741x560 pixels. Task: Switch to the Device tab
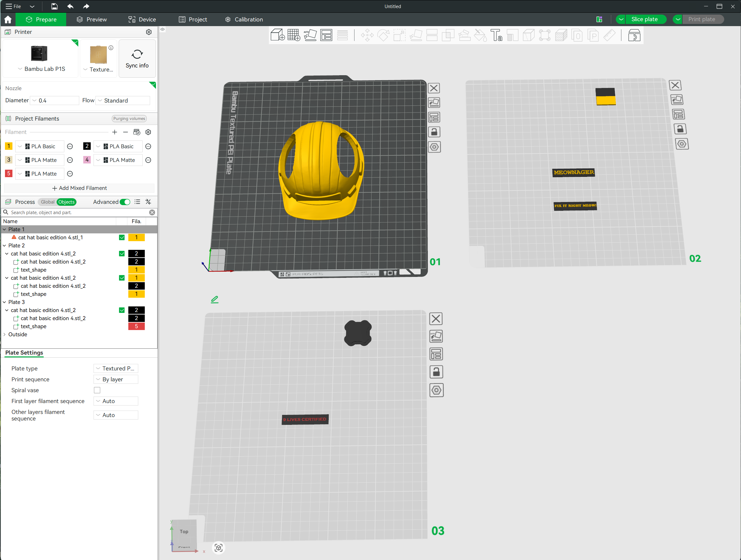[142, 20]
